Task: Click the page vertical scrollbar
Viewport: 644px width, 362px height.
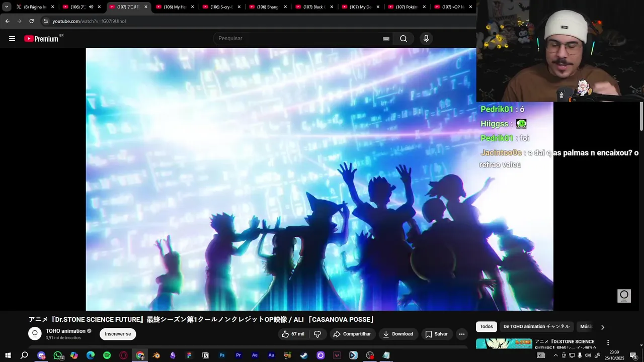Action: point(641,116)
